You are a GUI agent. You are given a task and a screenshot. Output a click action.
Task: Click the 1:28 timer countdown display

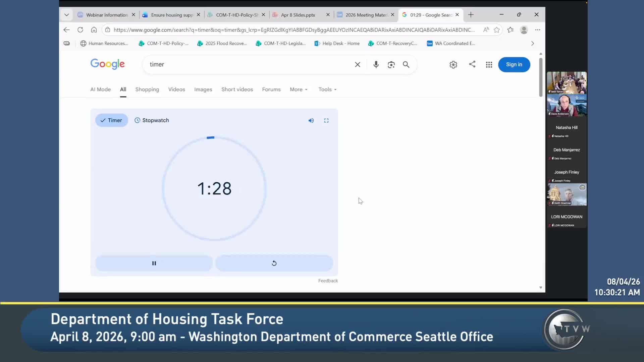click(214, 188)
